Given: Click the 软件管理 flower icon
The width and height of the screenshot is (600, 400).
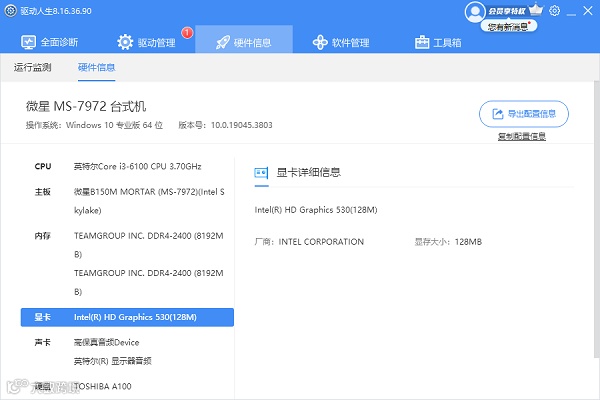Looking at the screenshot, I should pyautogui.click(x=320, y=42).
